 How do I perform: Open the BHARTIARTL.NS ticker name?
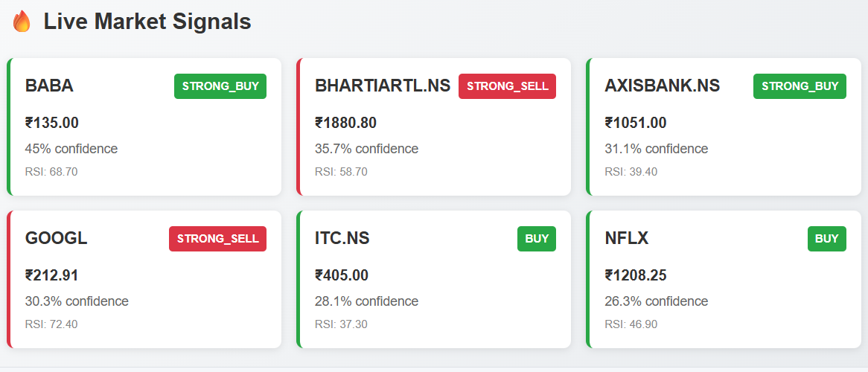click(x=383, y=86)
